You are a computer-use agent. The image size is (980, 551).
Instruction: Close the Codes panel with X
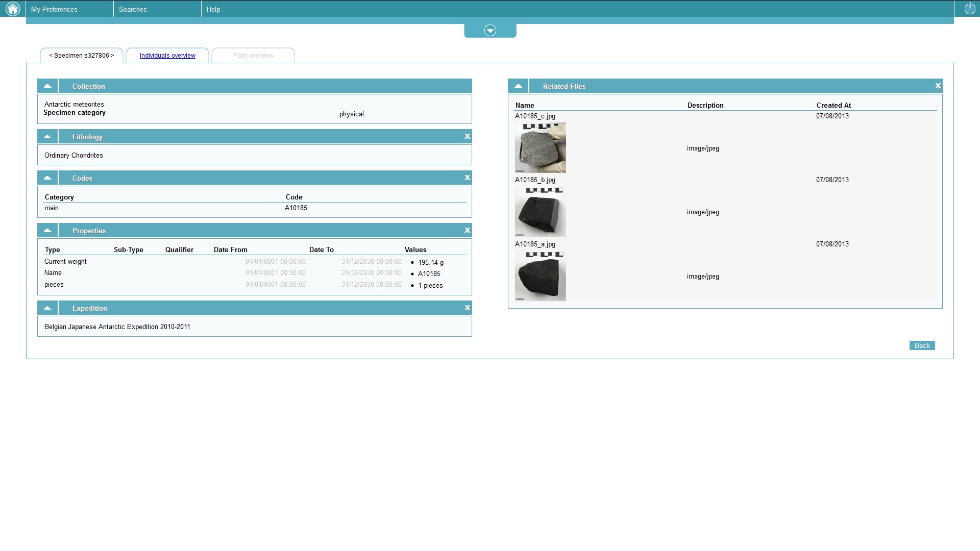point(467,178)
